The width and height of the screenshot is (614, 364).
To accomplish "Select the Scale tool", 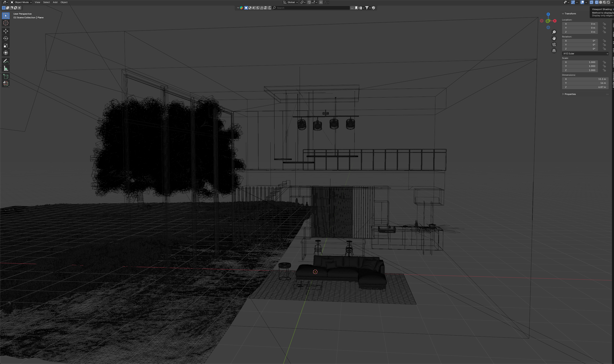I will (x=6, y=46).
